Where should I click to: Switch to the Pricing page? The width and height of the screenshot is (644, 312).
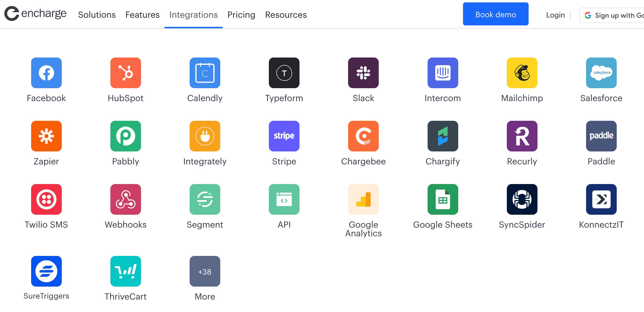click(241, 15)
